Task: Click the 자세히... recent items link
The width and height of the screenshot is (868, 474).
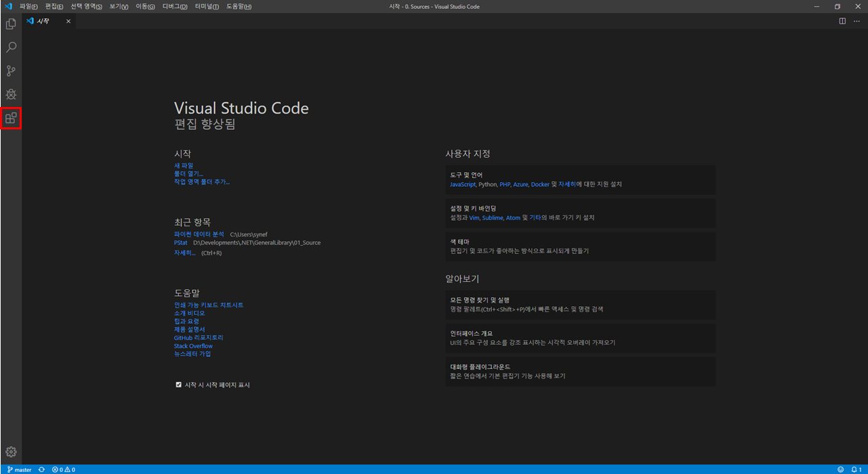Action: click(185, 253)
